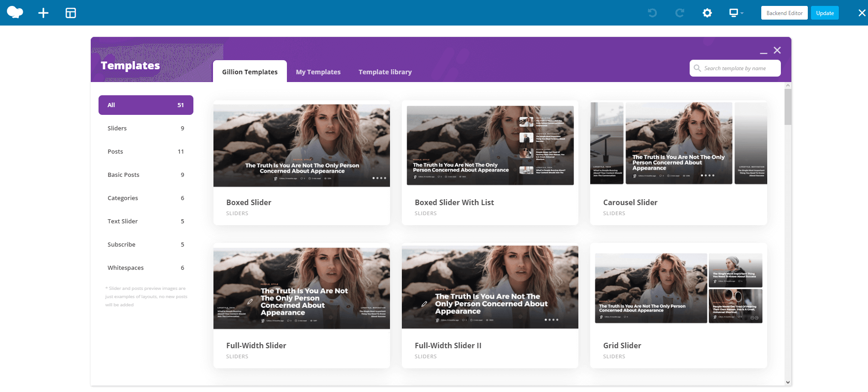Filter templates by Sliders category
The image size is (868, 392).
[146, 128]
